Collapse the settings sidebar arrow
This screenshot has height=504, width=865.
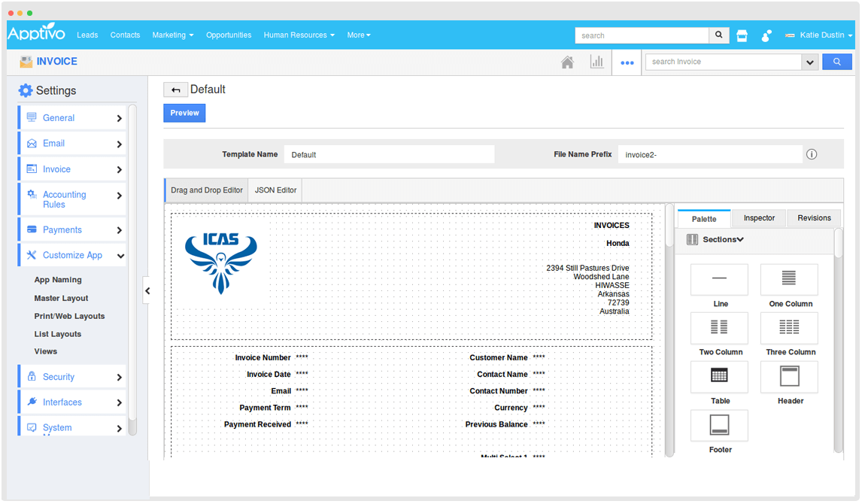tap(147, 290)
